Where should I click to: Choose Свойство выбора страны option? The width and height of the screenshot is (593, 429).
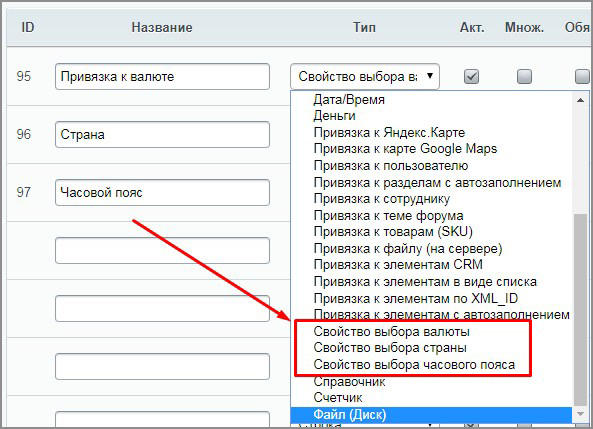tap(390, 348)
